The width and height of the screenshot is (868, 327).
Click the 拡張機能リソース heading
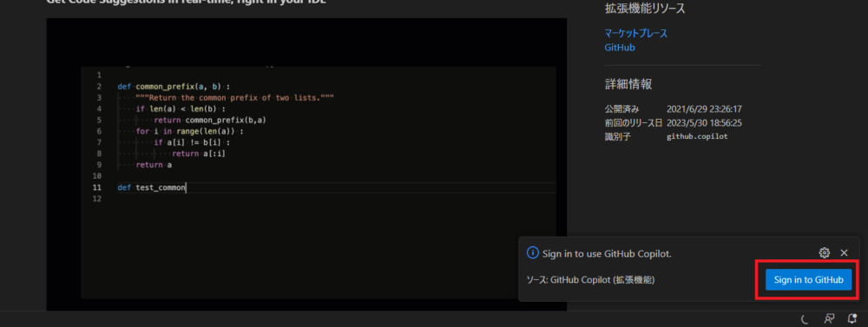(x=645, y=9)
